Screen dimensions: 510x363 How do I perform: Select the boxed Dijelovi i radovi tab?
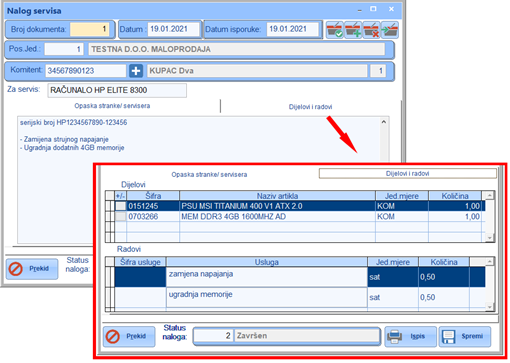[x=407, y=174]
